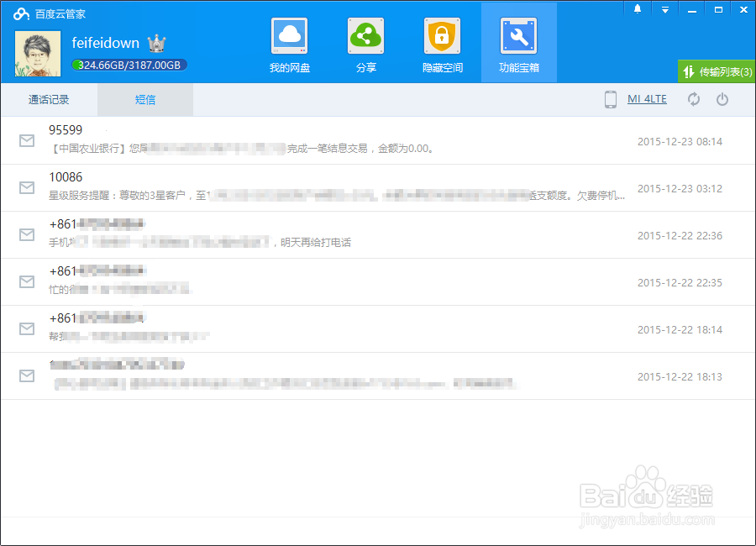Click timestamp 2015-12-22 18:14
The height and width of the screenshot is (546, 756).
[x=680, y=329]
